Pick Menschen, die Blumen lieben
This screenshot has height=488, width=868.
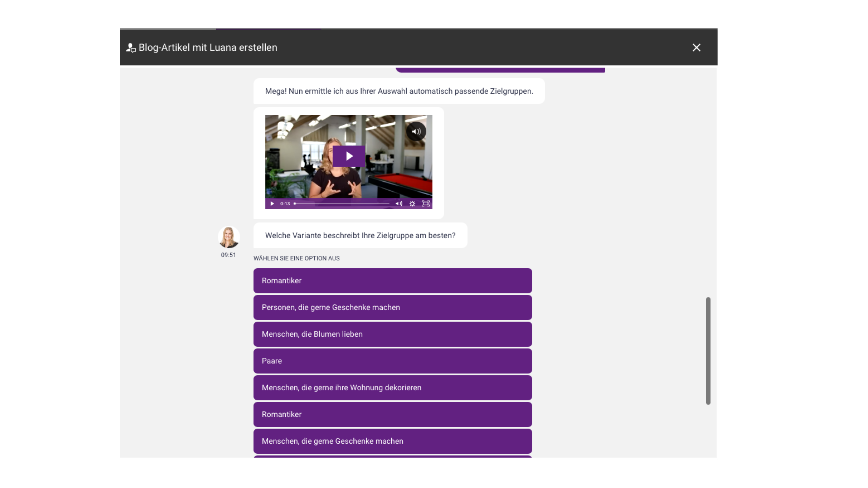tap(392, 334)
